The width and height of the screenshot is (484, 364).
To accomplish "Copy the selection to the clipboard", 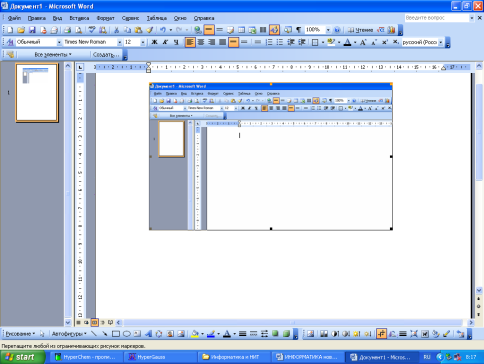I will [x=127, y=30].
